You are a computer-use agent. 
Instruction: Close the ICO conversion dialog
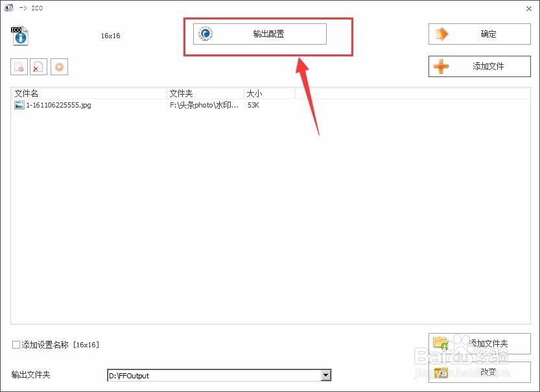click(x=529, y=8)
